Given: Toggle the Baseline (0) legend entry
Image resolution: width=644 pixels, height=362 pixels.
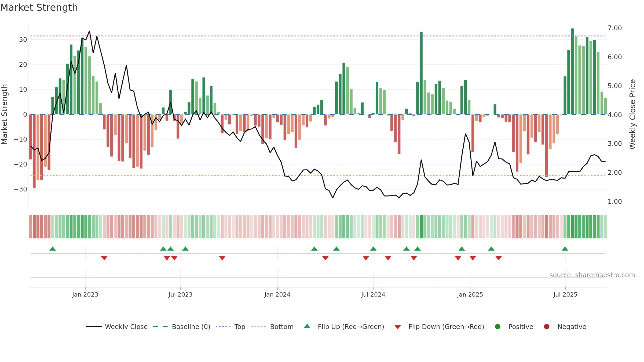Looking at the screenshot, I should pyautogui.click(x=182, y=327).
